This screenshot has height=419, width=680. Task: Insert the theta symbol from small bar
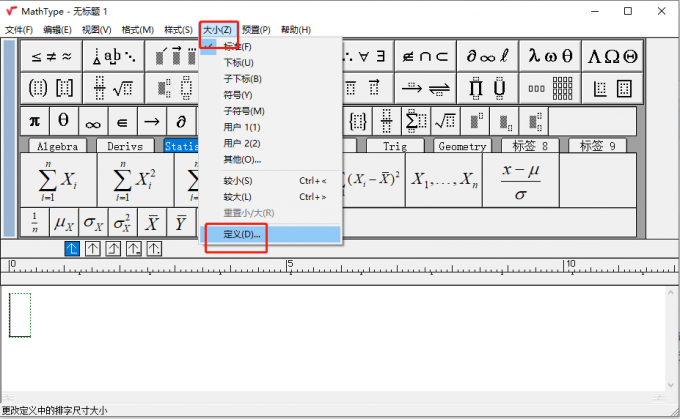pos(63,121)
